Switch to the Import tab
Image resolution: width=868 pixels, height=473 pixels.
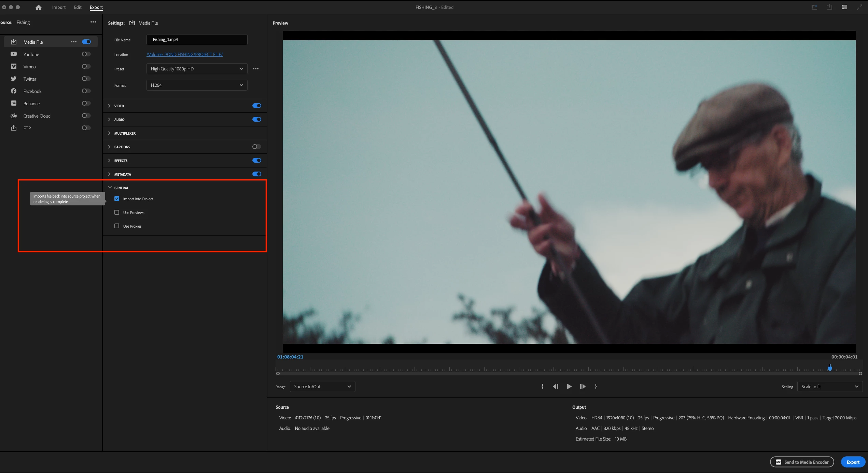tap(59, 7)
